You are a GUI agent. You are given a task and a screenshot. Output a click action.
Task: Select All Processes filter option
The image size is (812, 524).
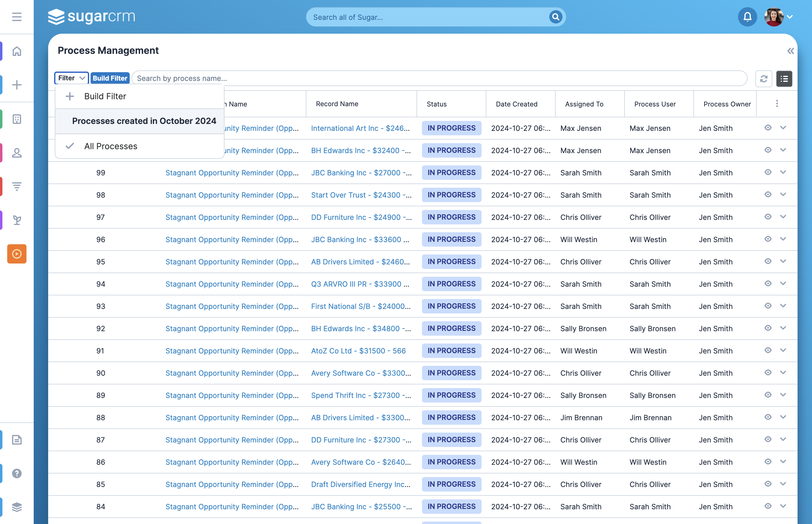140,146
